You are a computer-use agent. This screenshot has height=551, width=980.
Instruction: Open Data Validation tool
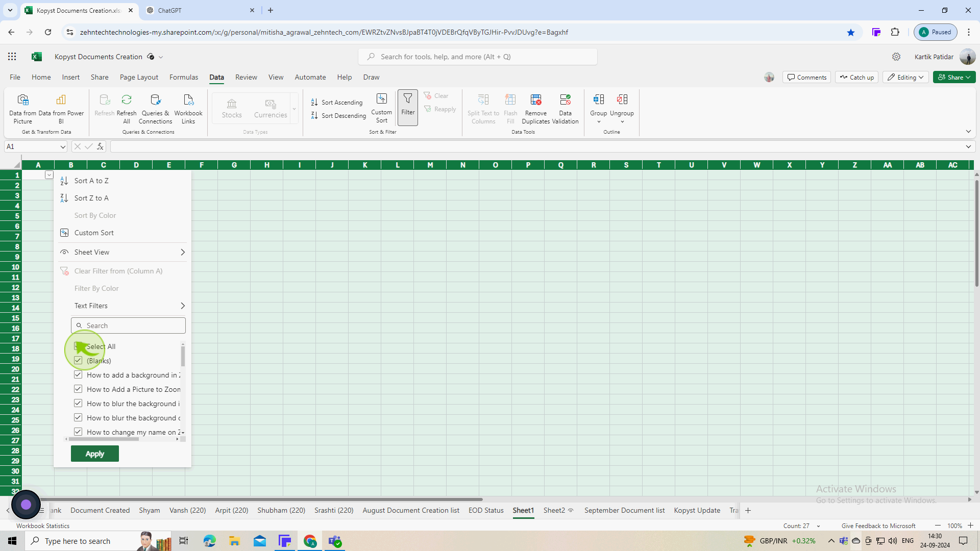click(565, 109)
